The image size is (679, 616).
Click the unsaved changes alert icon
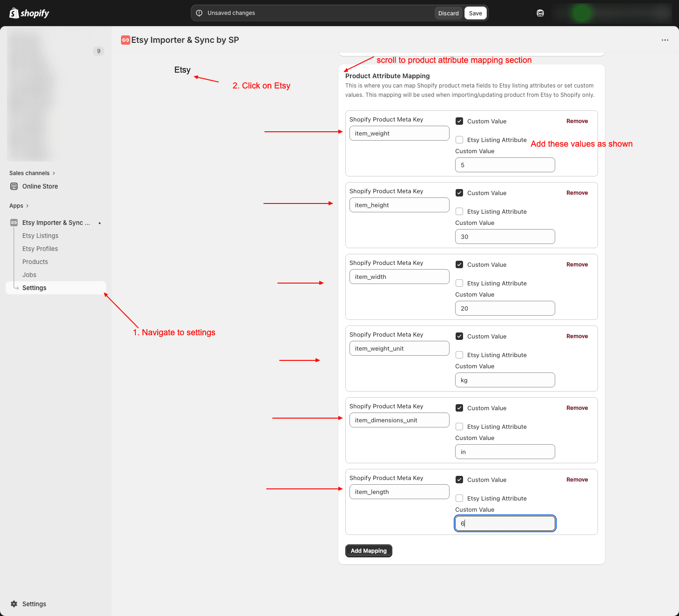pyautogui.click(x=199, y=13)
